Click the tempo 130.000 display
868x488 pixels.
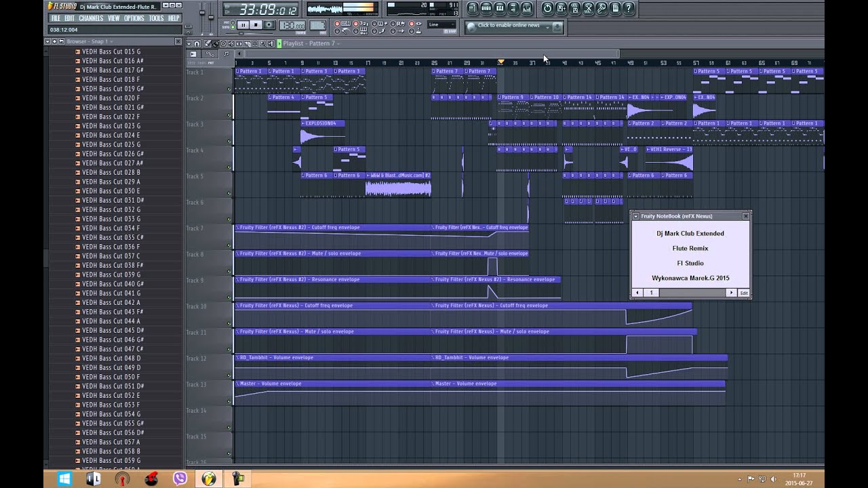coord(292,25)
